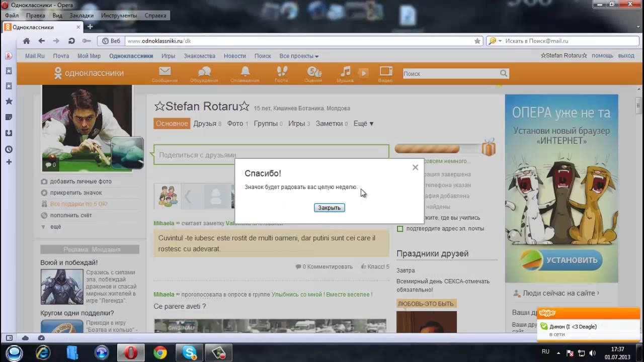644x362 pixels.
Task: Click the УСТАНОВИТЬ button in the ad
Action: click(x=561, y=260)
